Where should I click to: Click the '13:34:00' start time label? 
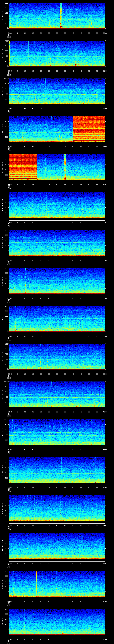9,223
